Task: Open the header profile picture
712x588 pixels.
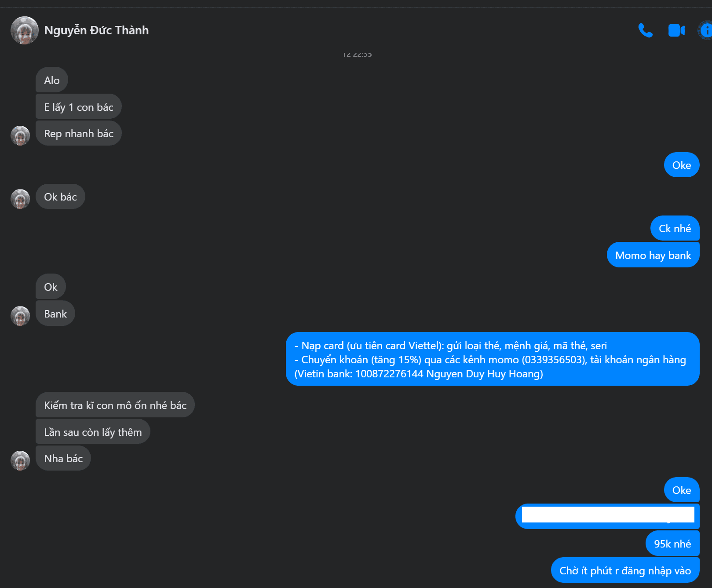Action: click(25, 30)
